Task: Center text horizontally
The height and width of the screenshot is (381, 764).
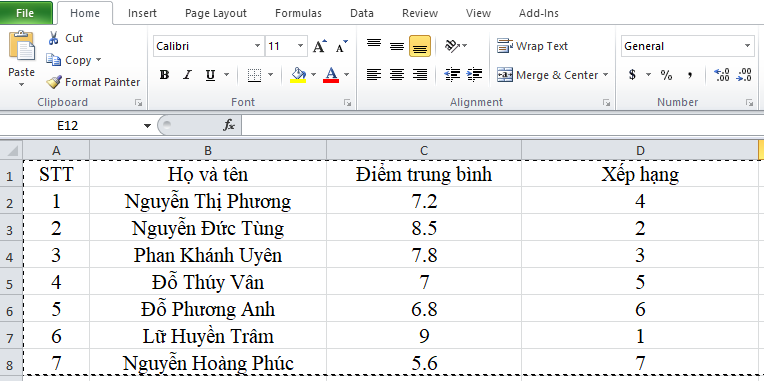Action: [x=397, y=75]
